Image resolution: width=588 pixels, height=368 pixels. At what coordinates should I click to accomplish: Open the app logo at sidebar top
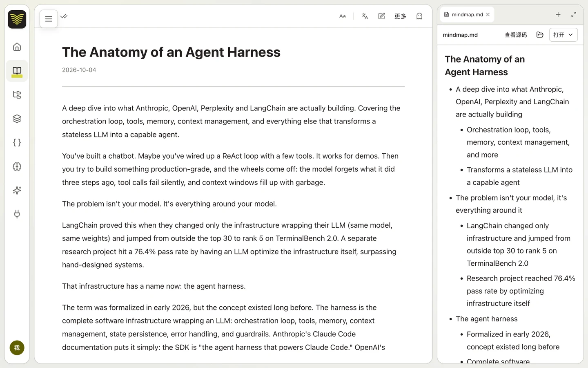click(x=17, y=19)
